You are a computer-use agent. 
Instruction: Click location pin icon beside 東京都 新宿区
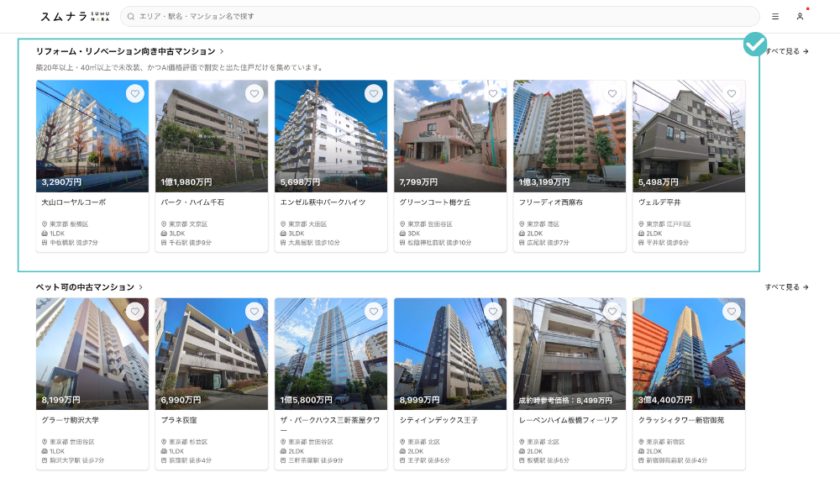pos(641,442)
